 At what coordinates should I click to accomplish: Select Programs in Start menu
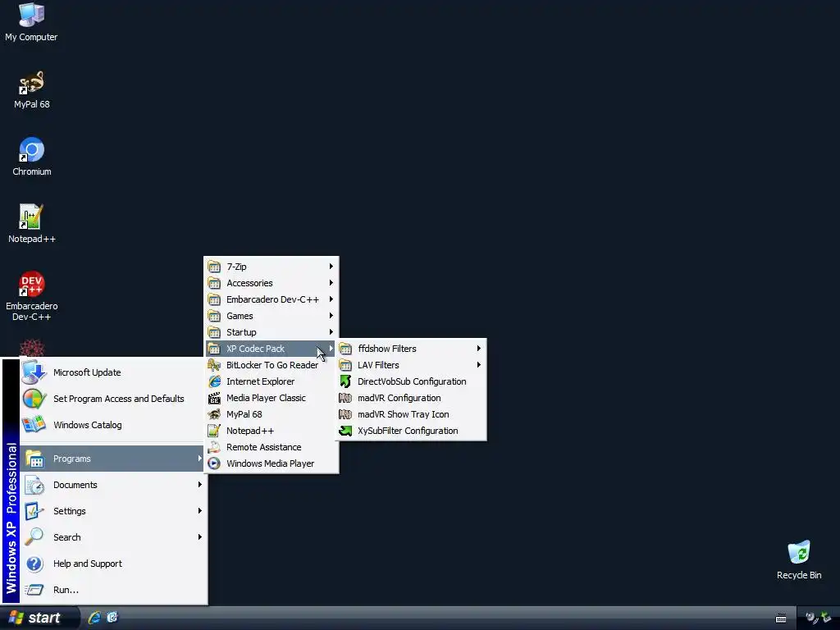112,459
